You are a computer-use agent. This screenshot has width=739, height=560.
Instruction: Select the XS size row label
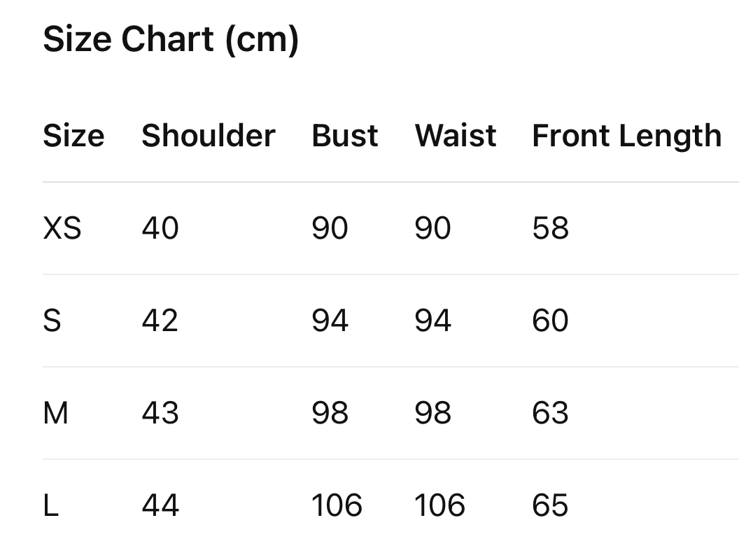62,229
